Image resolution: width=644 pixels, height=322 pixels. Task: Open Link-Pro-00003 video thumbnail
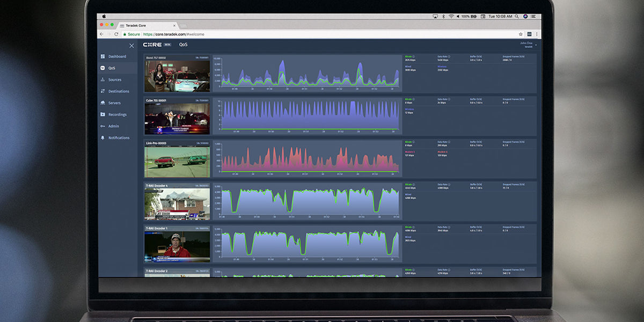pyautogui.click(x=177, y=162)
